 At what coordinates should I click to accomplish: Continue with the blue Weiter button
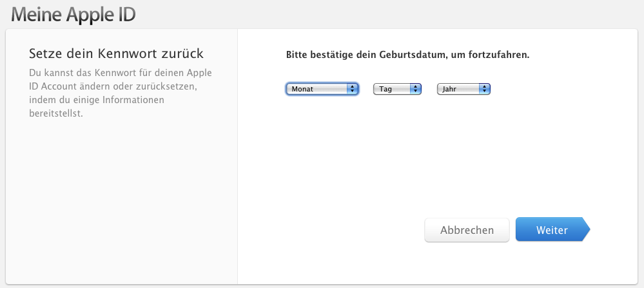552,230
